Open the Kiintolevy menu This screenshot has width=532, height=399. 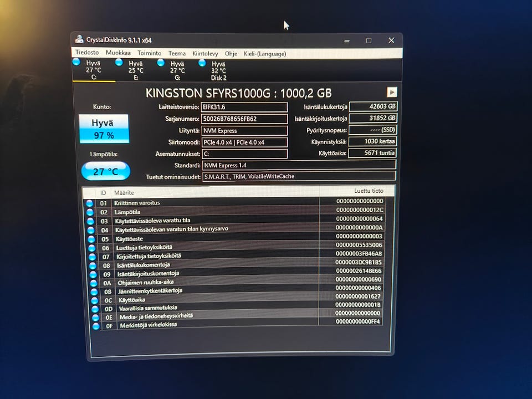tap(205, 54)
